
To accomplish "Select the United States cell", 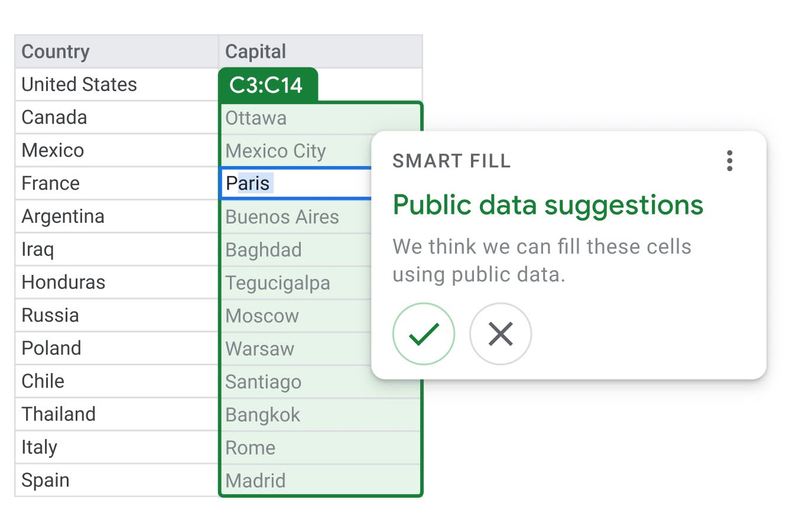I will pos(79,85).
